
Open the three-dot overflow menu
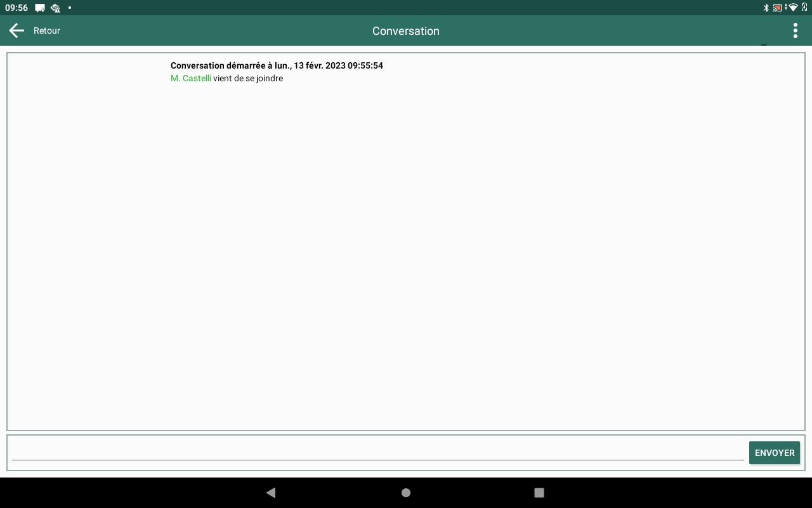(796, 30)
